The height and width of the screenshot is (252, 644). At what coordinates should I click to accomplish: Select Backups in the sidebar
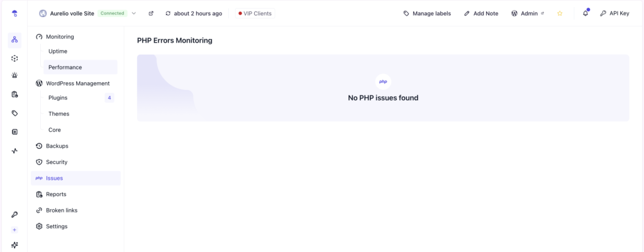point(57,146)
